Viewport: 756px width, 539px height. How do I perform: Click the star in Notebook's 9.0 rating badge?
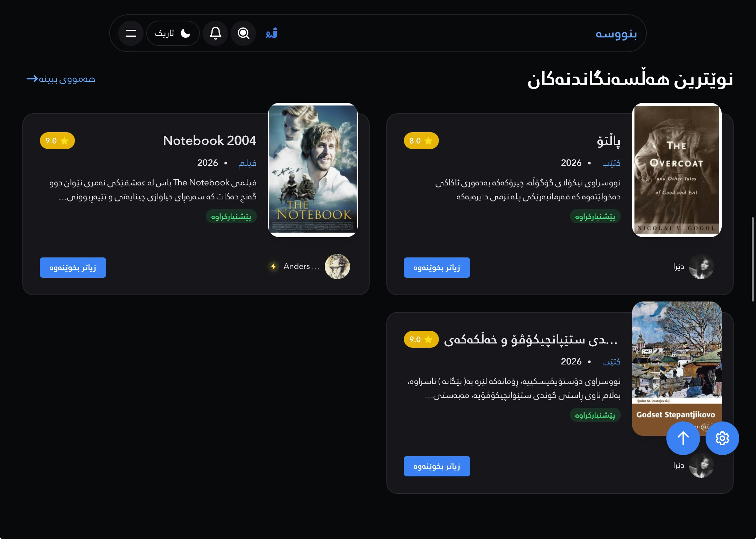tap(65, 141)
